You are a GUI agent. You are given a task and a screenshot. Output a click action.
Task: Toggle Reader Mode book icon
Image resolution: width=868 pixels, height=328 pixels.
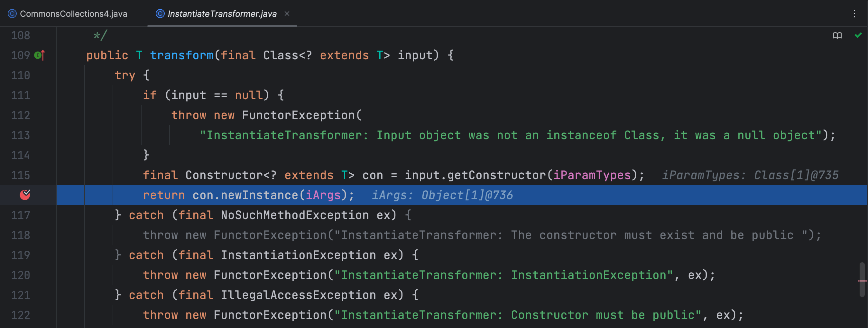837,35
